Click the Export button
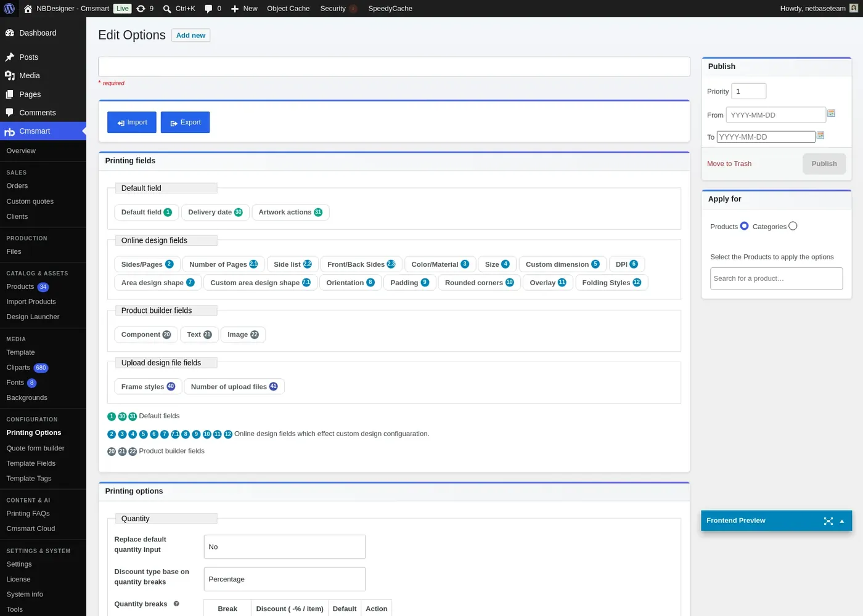The height and width of the screenshot is (616, 863). coord(186,123)
